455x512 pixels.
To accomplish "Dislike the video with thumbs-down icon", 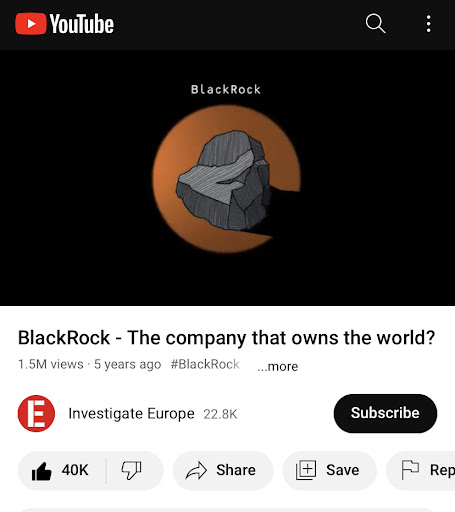I will click(x=131, y=470).
